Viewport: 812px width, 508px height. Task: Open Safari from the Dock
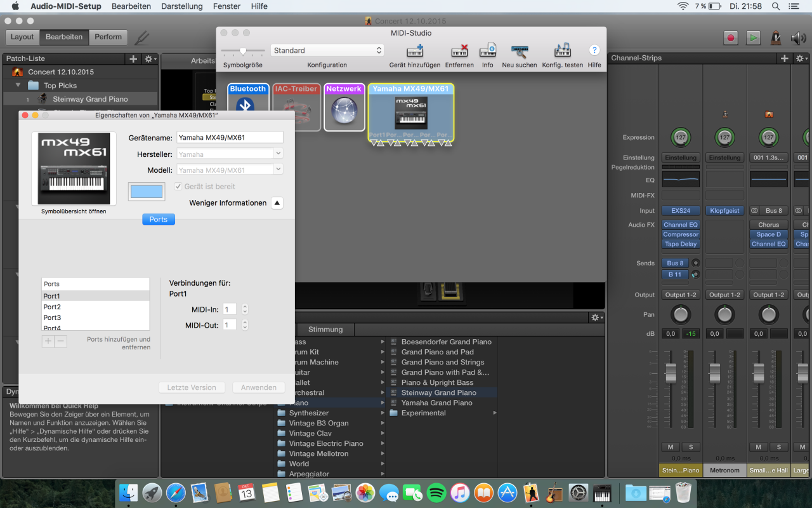176,492
